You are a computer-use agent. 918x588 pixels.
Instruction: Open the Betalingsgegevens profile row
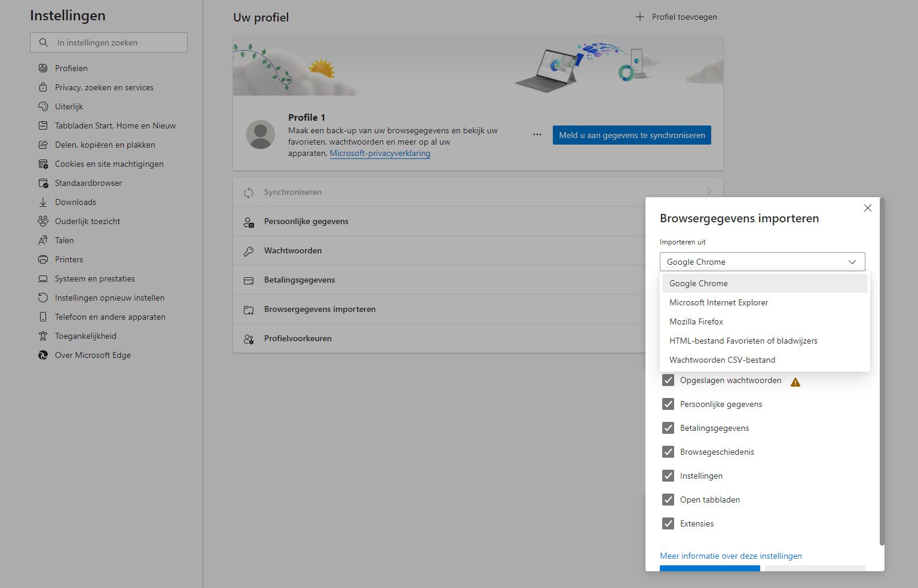click(x=439, y=280)
